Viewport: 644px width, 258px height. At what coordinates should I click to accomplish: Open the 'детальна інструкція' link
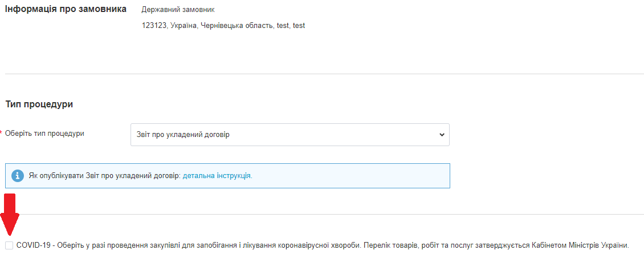point(217,176)
